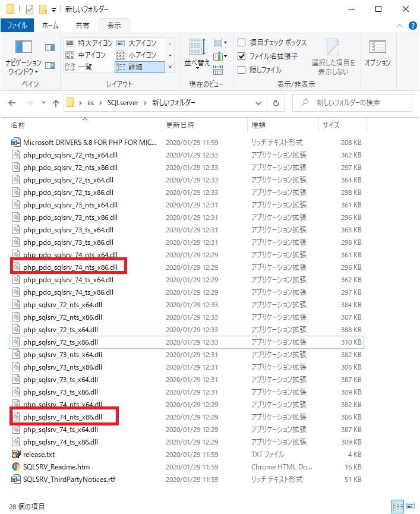Go forward with the right arrow

(30, 103)
